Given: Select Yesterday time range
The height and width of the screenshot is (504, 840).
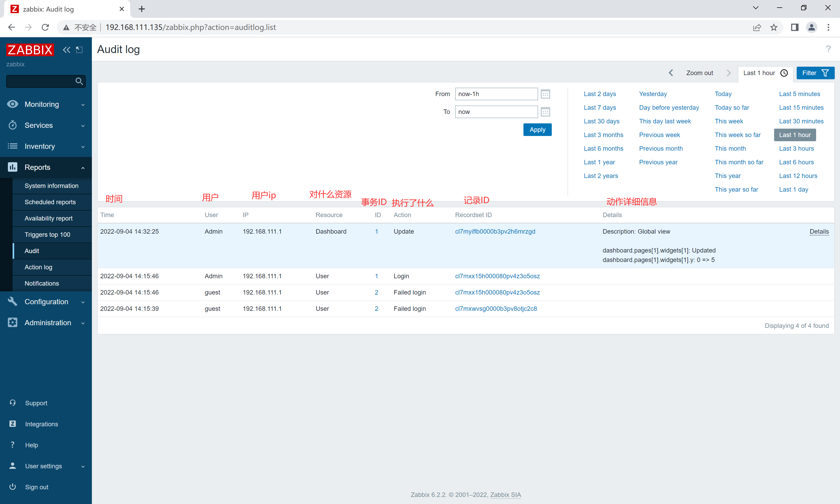Looking at the screenshot, I should 653,94.
